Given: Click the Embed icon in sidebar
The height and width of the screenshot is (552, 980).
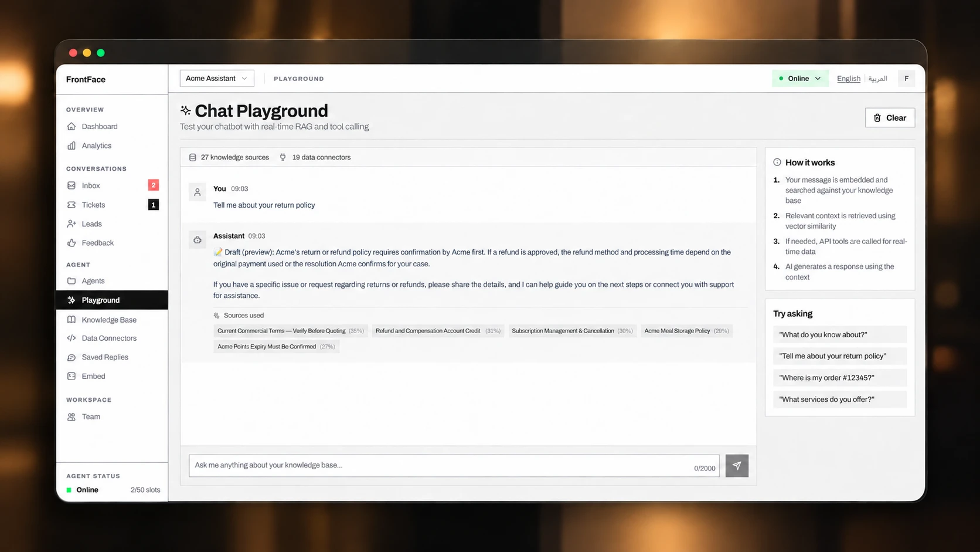Looking at the screenshot, I should (x=72, y=376).
